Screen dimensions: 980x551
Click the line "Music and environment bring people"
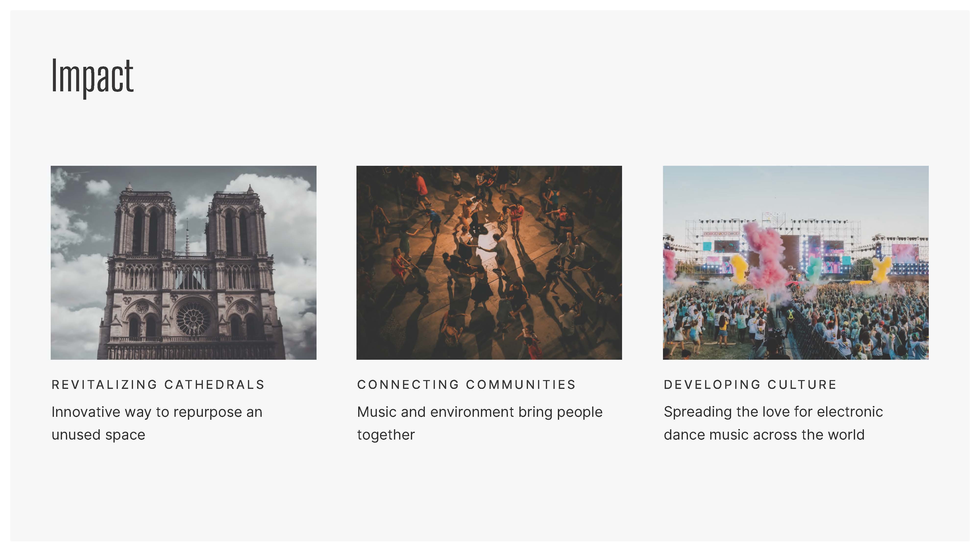click(480, 412)
